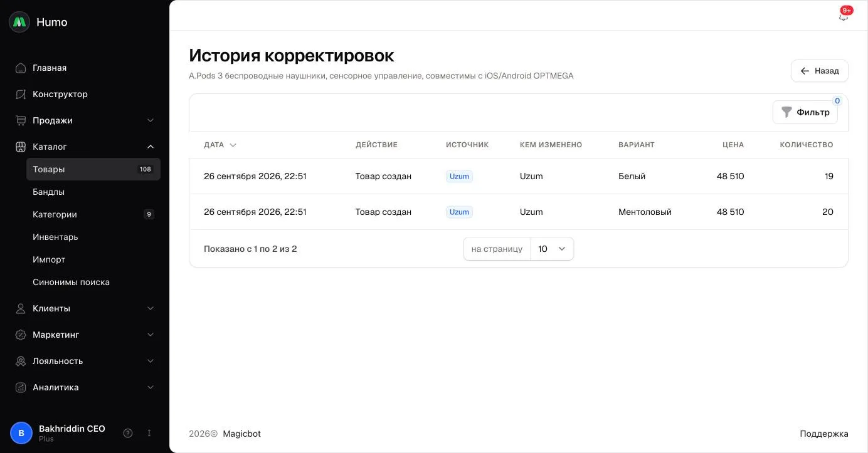Click the КОЛИЧЕСТВО column header
This screenshot has width=868, height=453.
pos(807,145)
